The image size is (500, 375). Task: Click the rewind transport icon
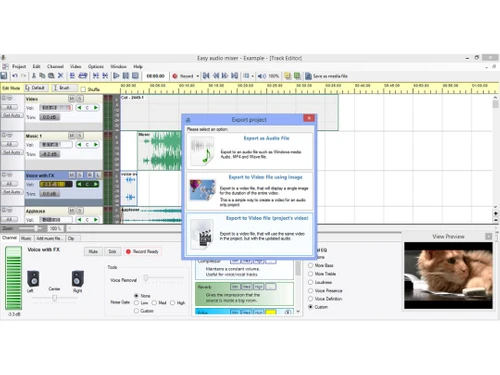216,76
